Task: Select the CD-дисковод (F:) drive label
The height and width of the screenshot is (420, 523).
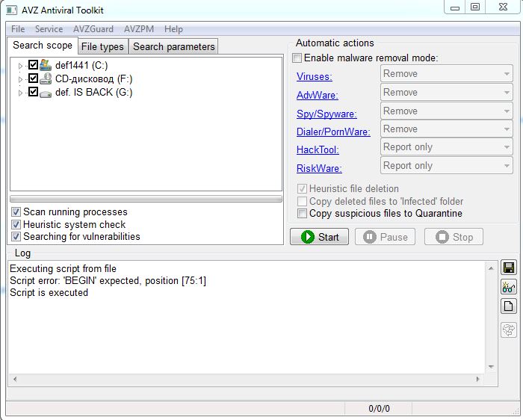Action: pos(93,79)
